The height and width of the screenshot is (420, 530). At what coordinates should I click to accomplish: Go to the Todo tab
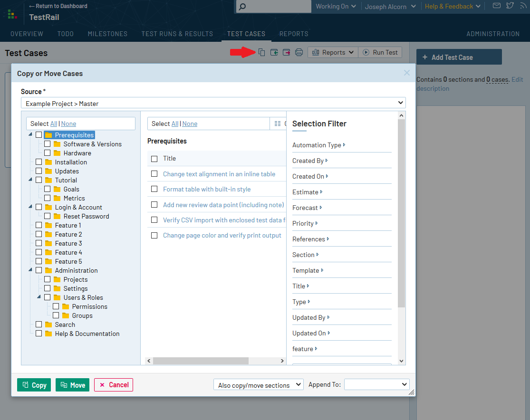(66, 34)
